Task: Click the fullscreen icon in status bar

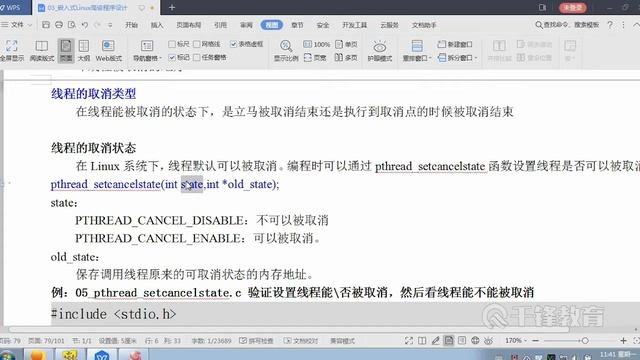Action: 409,340
